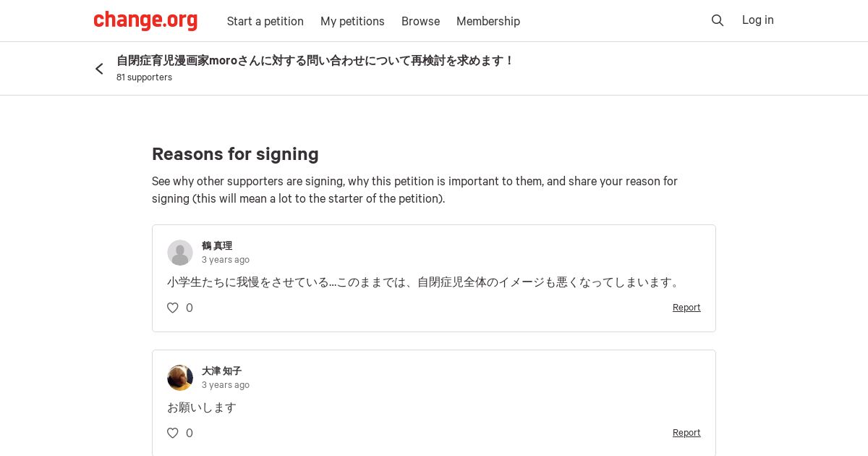The image size is (868, 456).
Task: Select the Browse navigation item
Action: pyautogui.click(x=420, y=21)
